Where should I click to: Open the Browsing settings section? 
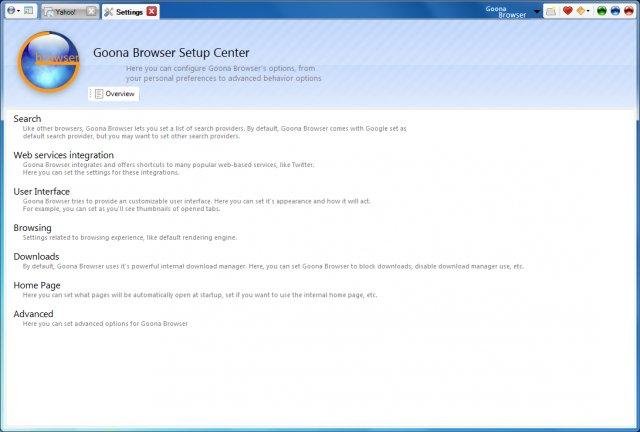pyautogui.click(x=32, y=228)
